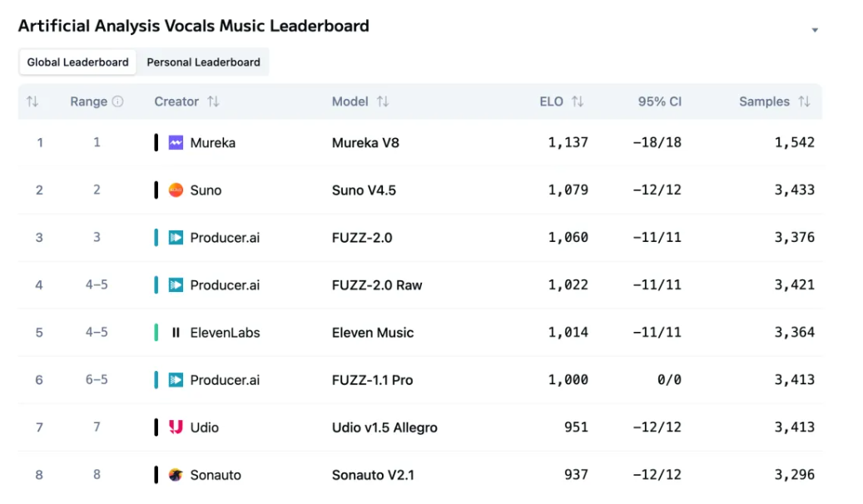Viewport: 863px width, 504px height.
Task: Click the Suno V4.5 model name
Action: coord(364,190)
